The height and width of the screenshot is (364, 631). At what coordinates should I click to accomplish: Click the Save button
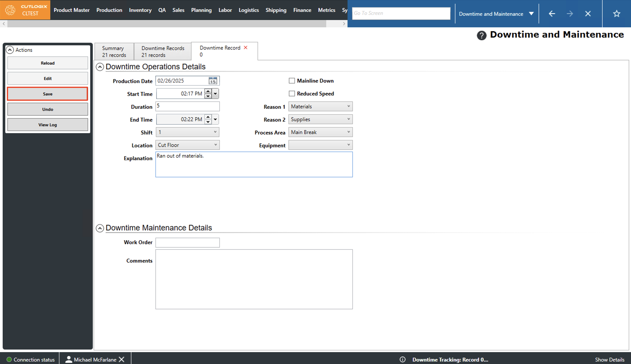(48, 94)
